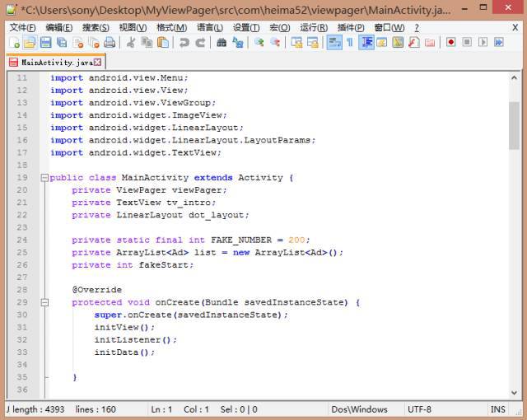
Task: Click the initListener() call line
Action: point(135,340)
